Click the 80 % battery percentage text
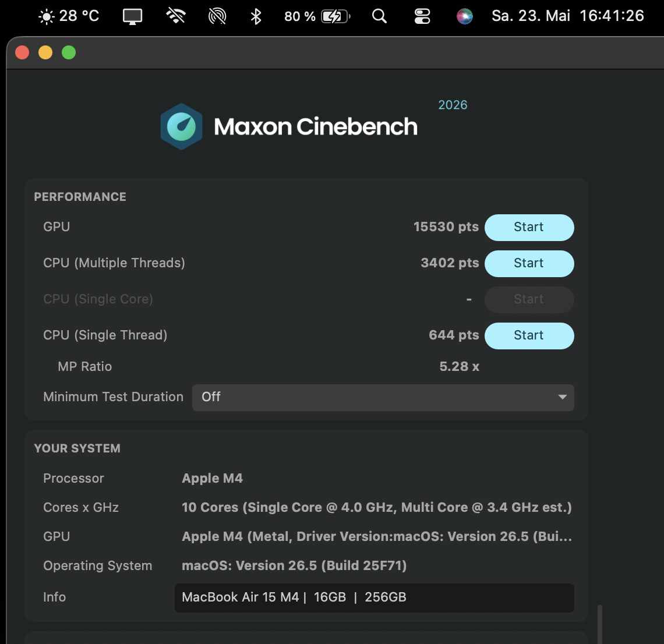The width and height of the screenshot is (664, 644). (300, 16)
